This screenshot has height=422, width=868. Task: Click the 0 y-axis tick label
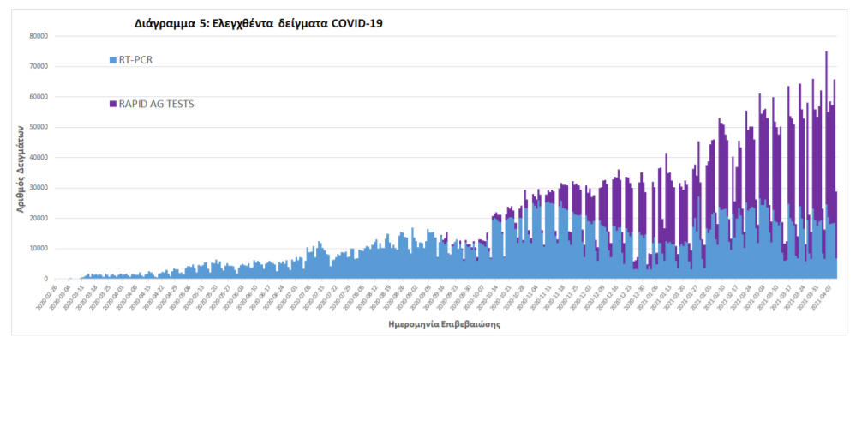47,280
